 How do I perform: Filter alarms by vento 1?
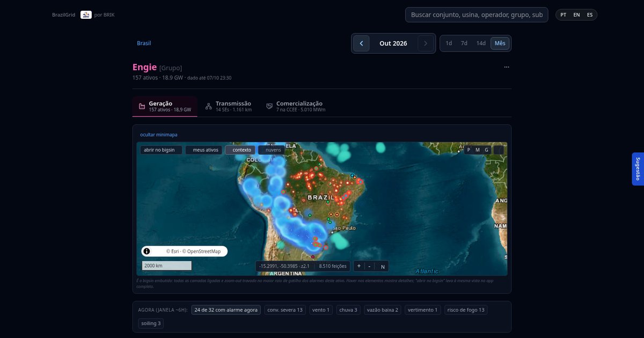coord(321,310)
